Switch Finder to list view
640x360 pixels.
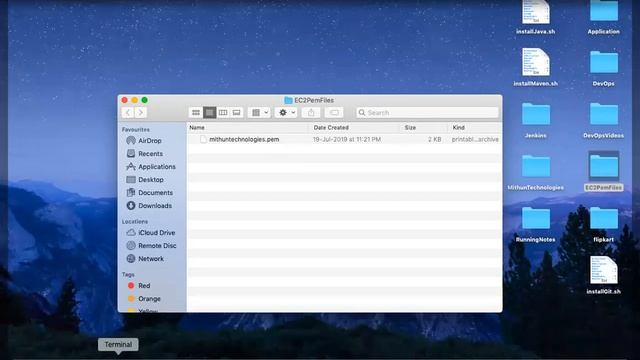click(209, 113)
